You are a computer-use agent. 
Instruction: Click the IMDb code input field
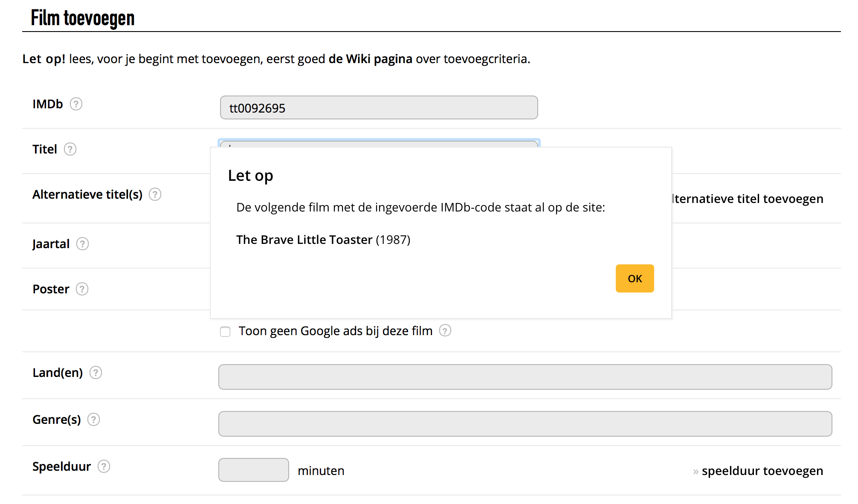tap(379, 108)
